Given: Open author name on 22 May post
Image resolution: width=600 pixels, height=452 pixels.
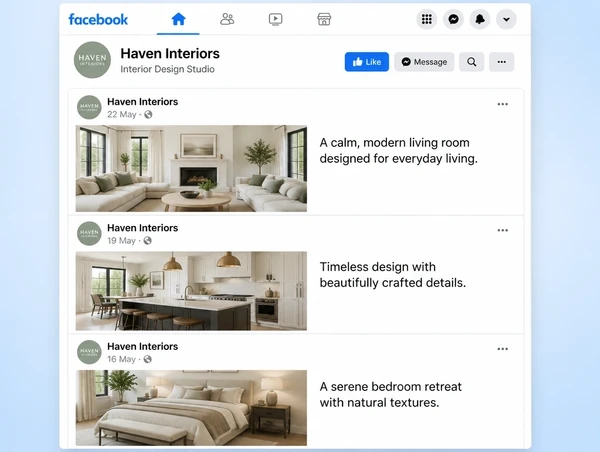Looking at the screenshot, I should [142, 102].
